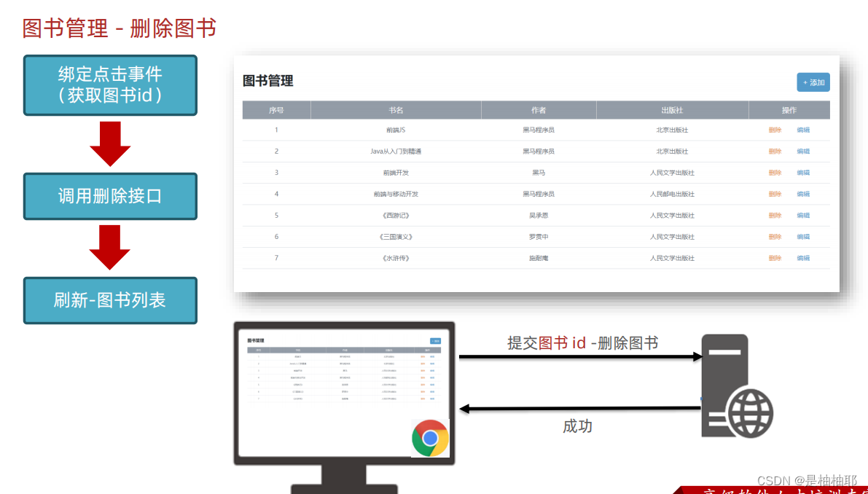Select the 北京出版社 link in row 1
Image resolution: width=868 pixels, height=494 pixels.
[670, 130]
